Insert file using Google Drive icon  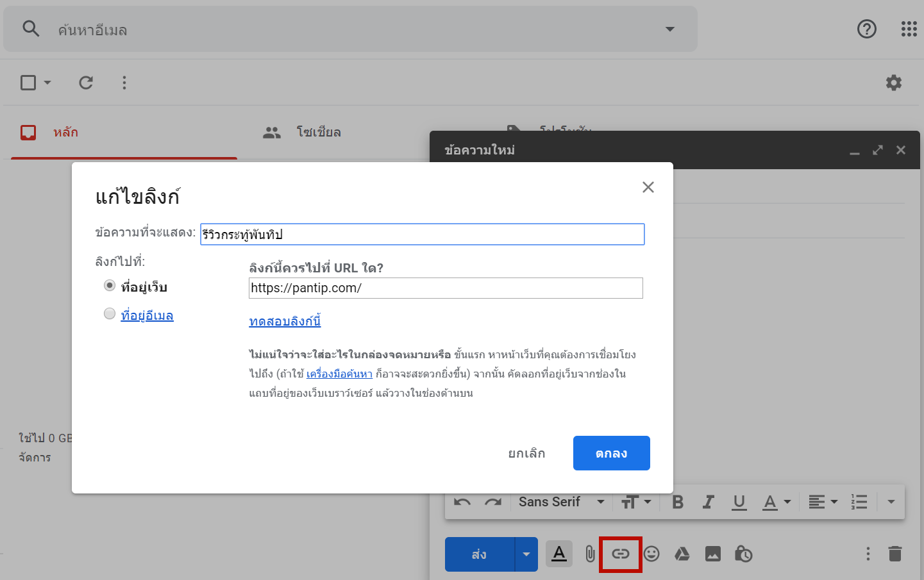coord(682,554)
